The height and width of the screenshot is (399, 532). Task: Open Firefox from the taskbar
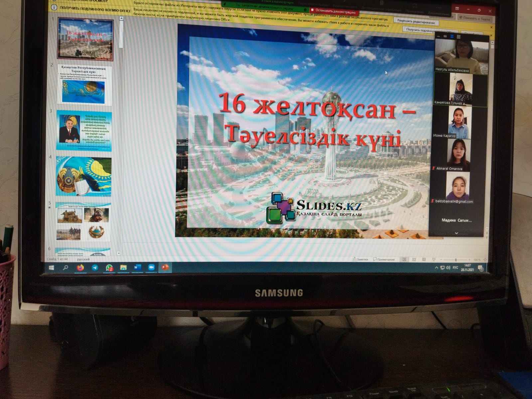(80, 268)
